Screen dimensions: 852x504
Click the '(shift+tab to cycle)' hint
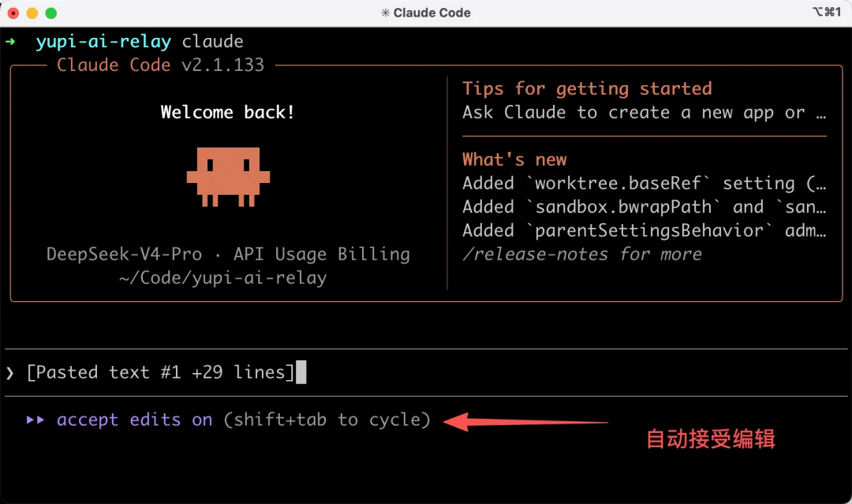[x=327, y=420]
